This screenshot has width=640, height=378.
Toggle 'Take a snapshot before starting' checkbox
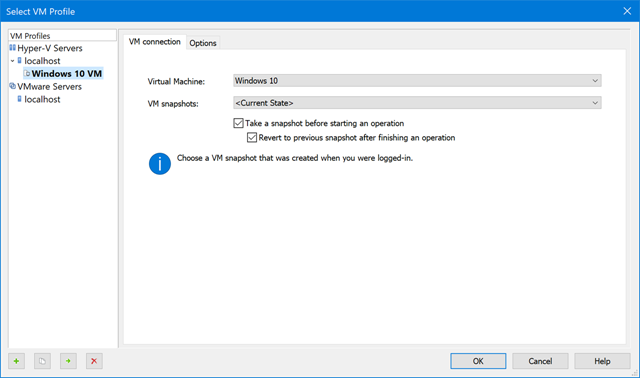tap(238, 123)
